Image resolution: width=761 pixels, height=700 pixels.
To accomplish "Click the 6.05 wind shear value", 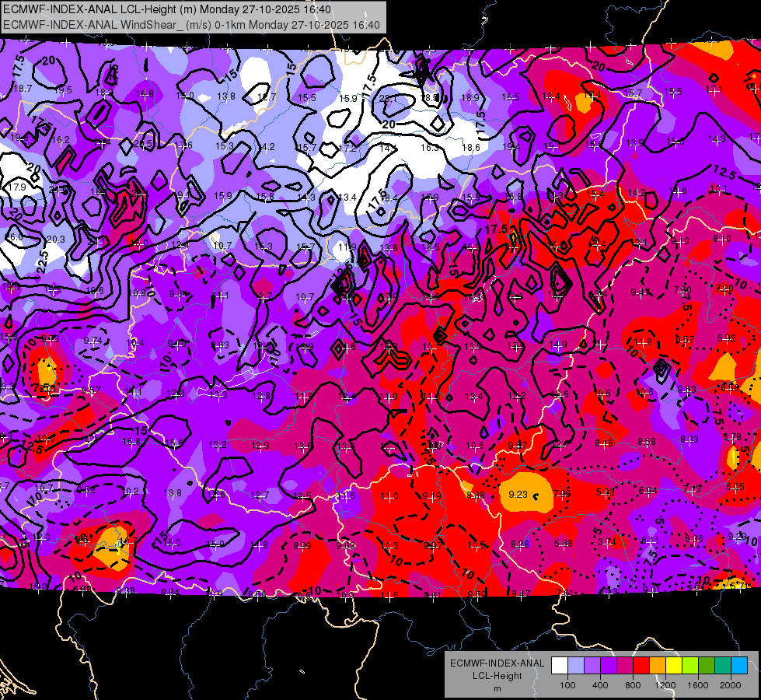I will pyautogui.click(x=735, y=487).
